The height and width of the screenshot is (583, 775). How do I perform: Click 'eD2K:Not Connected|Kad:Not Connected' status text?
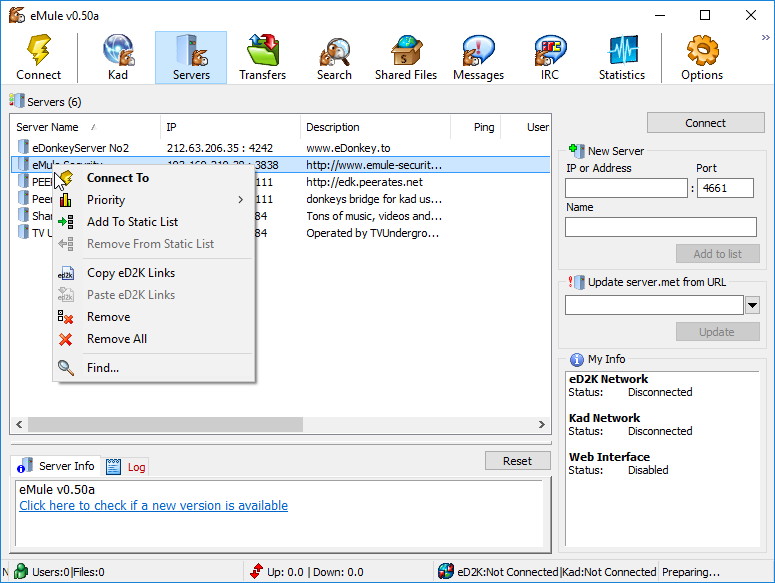(x=557, y=572)
